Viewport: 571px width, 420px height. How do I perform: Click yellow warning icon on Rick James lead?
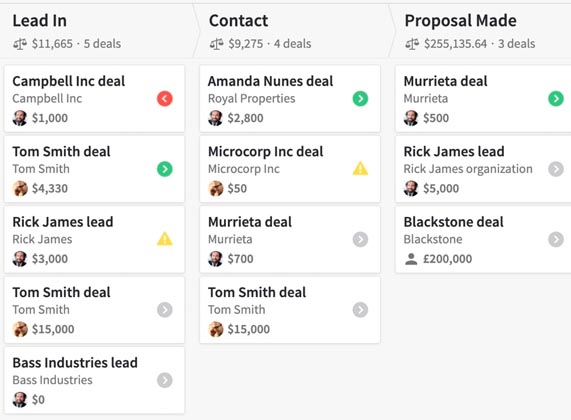click(165, 239)
